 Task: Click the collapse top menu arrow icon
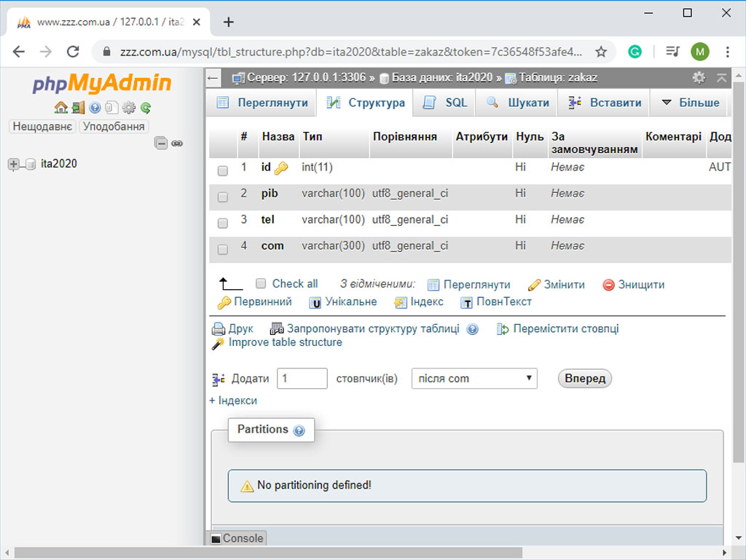point(722,77)
